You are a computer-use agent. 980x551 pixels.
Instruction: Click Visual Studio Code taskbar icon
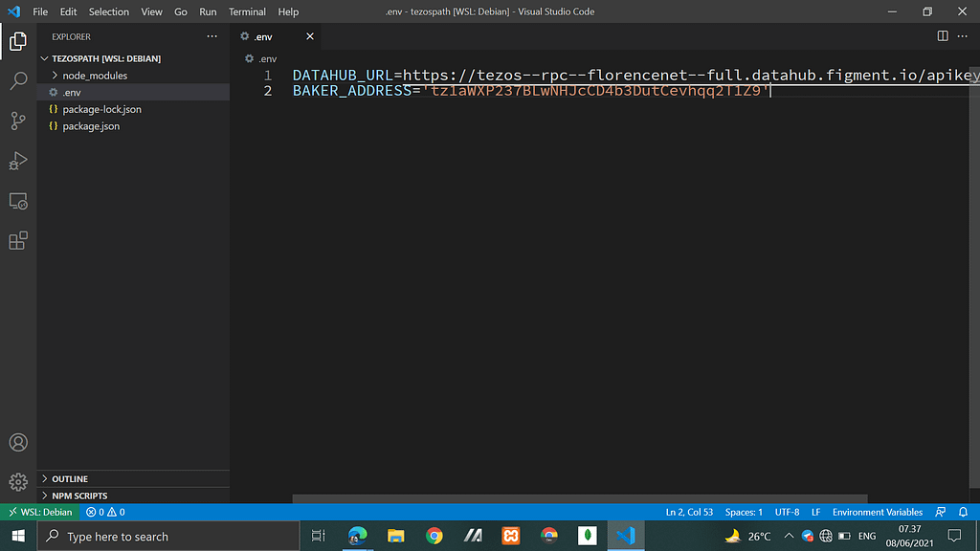pos(626,536)
